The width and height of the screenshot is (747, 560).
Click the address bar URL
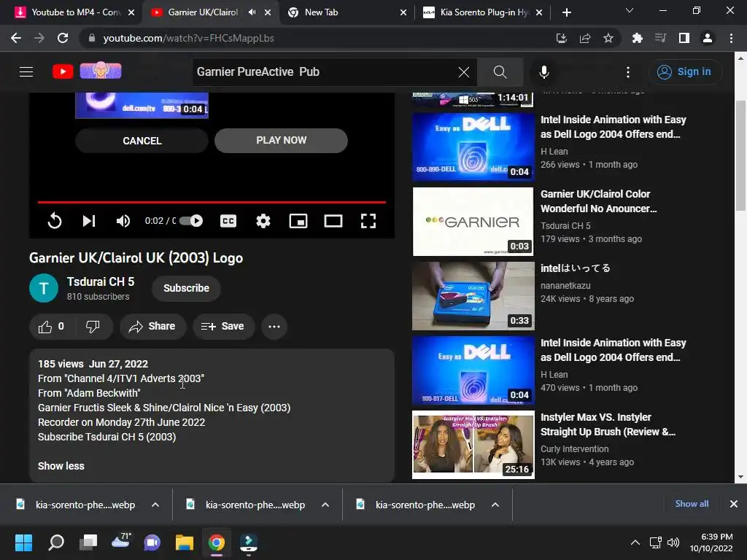point(189,38)
